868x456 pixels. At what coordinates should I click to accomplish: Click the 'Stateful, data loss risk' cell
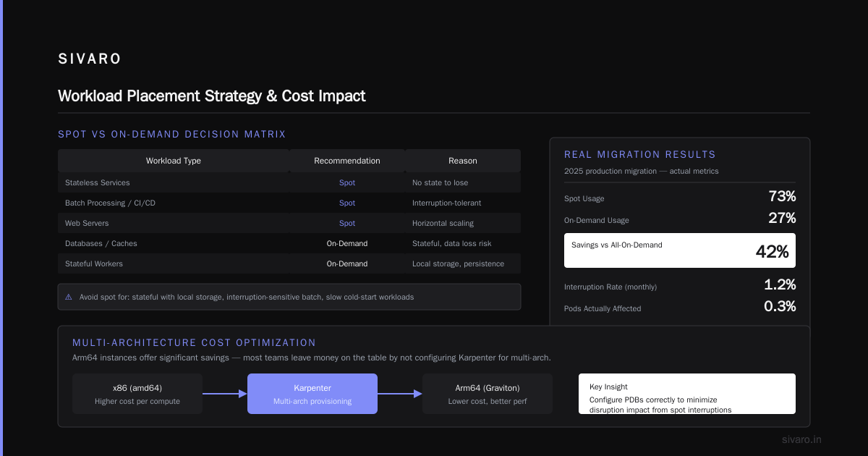453,243
